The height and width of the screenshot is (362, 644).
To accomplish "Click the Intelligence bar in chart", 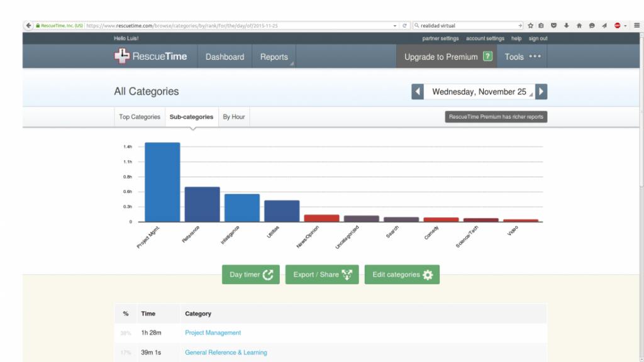I will click(x=242, y=208).
